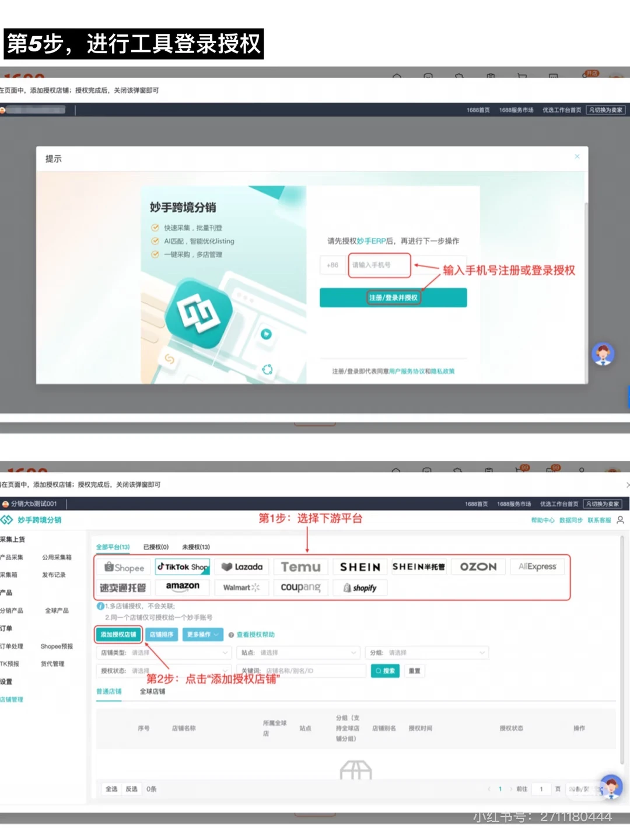Select the shopify platform tile
This screenshot has width=630, height=840.
[x=360, y=587]
